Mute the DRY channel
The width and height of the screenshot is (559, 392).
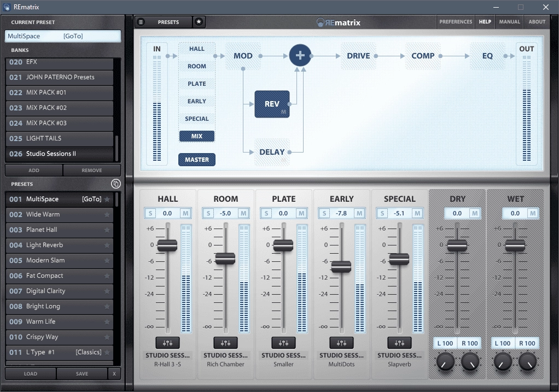point(475,213)
